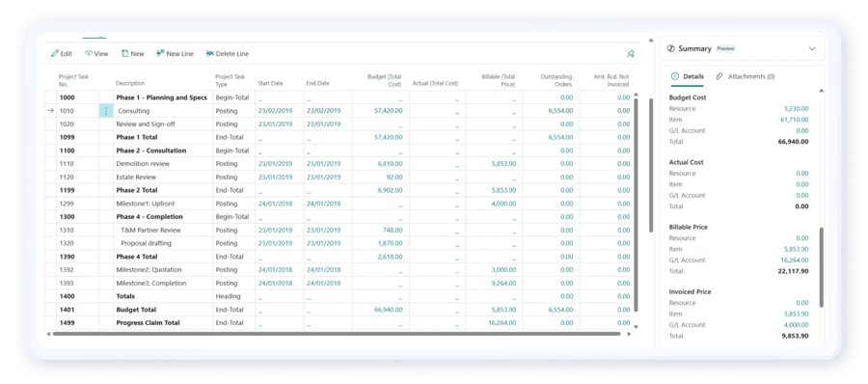Click the New document icon

(124, 54)
